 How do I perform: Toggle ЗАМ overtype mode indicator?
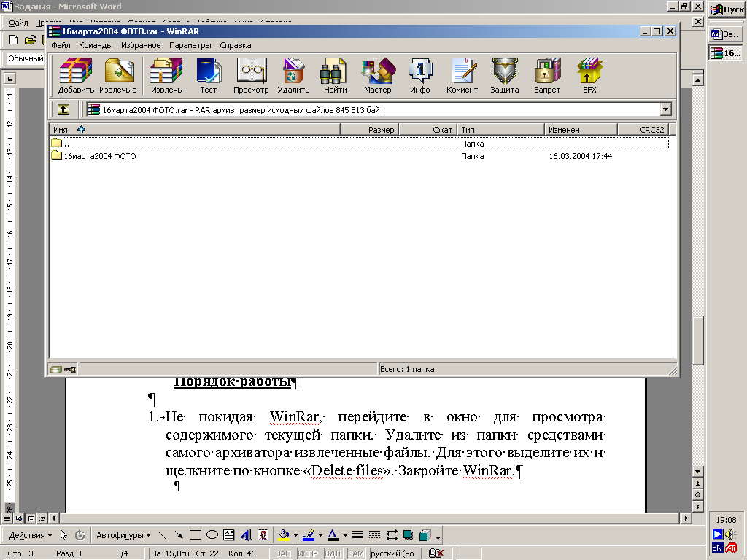click(356, 553)
